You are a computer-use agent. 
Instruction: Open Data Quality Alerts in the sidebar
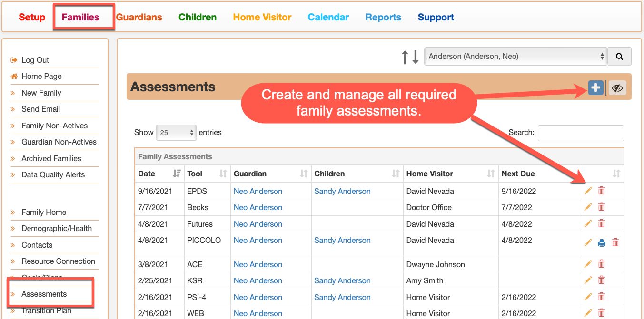click(53, 174)
